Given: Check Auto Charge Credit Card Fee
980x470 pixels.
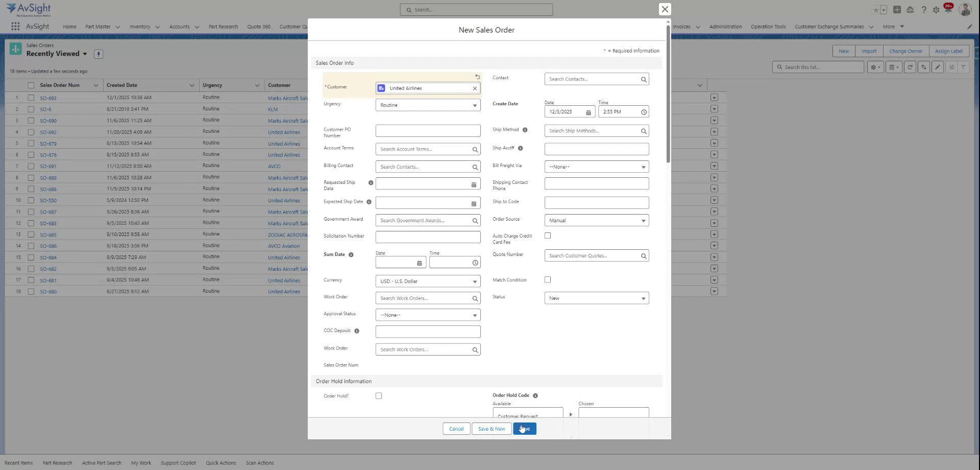Looking at the screenshot, I should (x=548, y=236).
